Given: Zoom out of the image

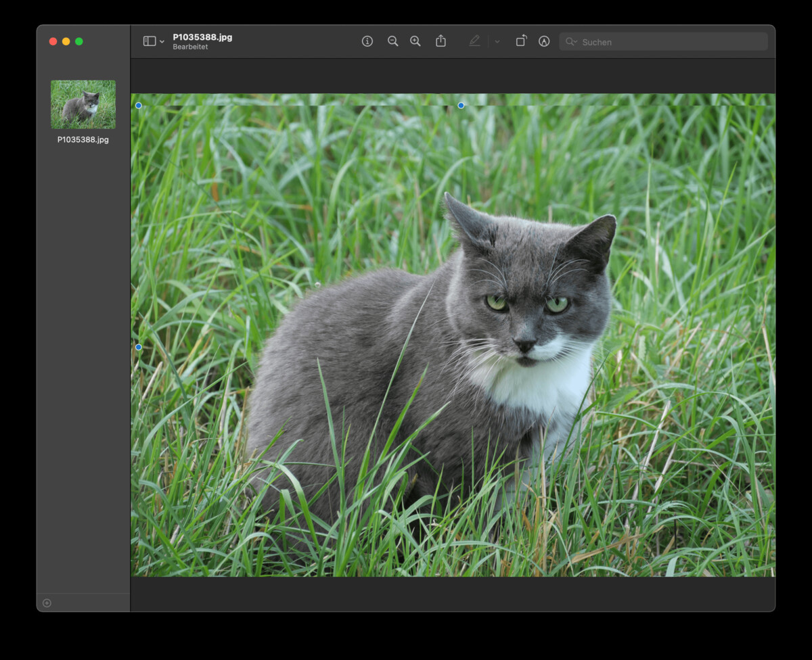Looking at the screenshot, I should 392,41.
